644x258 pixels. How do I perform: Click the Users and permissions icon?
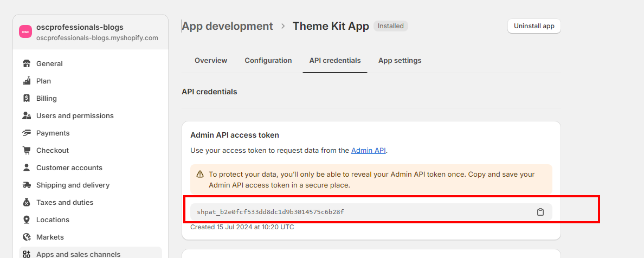tap(27, 116)
